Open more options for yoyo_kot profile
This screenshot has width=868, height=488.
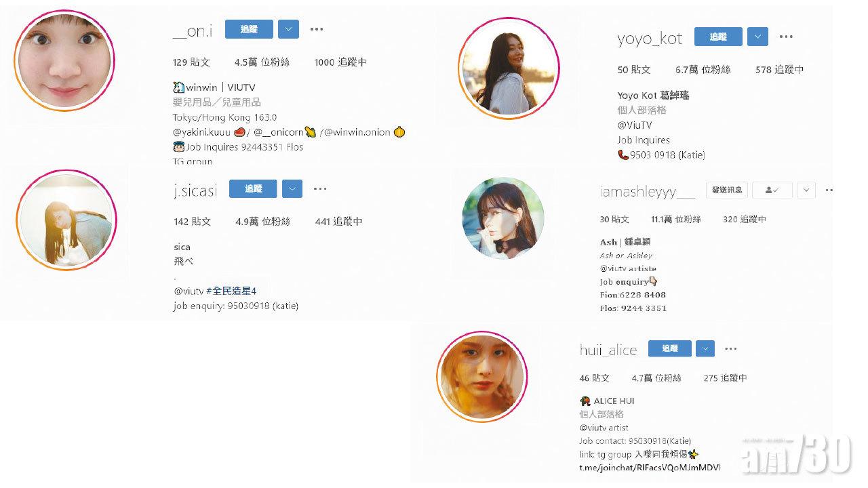click(x=786, y=37)
